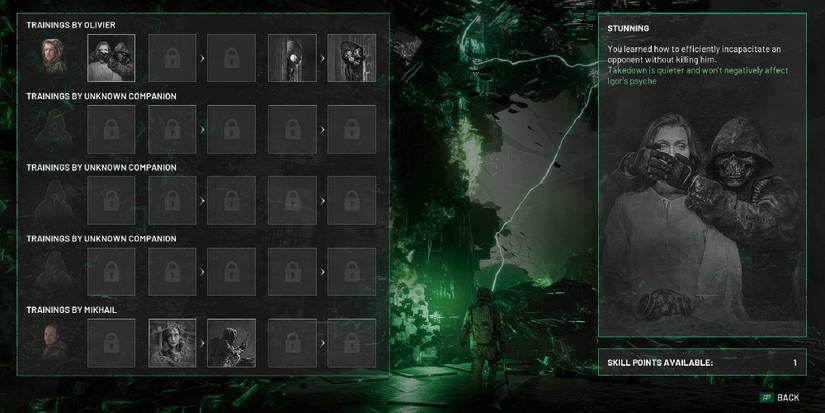The image size is (825, 413).
Task: Click the locked skill before Olivier's keyhole tile
Action: tap(232, 58)
